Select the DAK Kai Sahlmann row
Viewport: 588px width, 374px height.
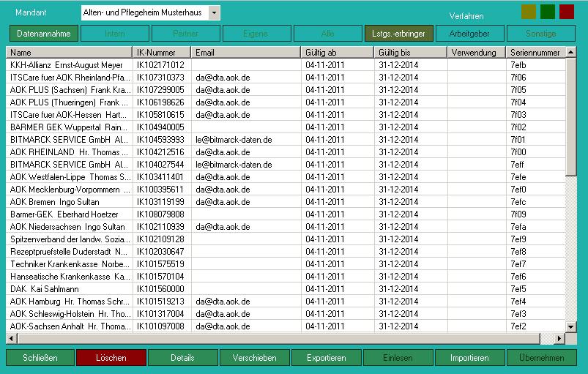[x=286, y=289]
